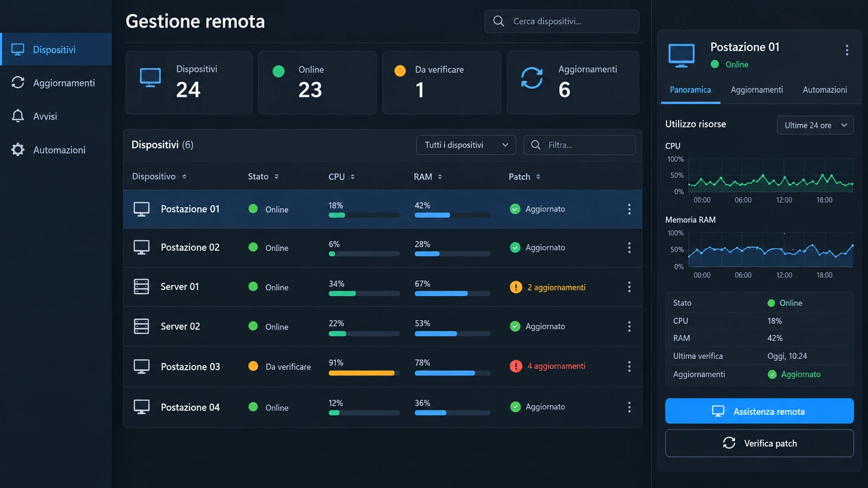Open the three-dot menu in the Postazione 01 detail panel
Screen dimensions: 868x488
(x=847, y=50)
